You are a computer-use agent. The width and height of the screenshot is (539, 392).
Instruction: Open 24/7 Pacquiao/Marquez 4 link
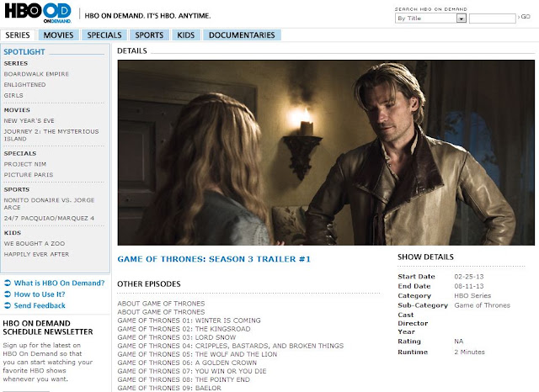[49, 219]
